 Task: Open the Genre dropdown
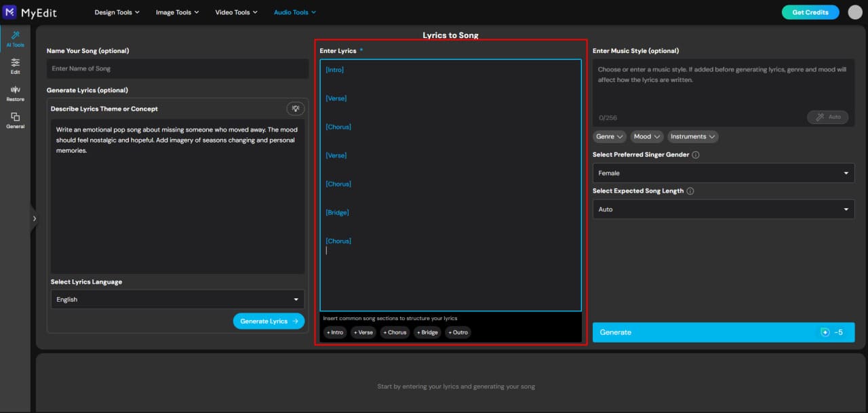pyautogui.click(x=609, y=136)
